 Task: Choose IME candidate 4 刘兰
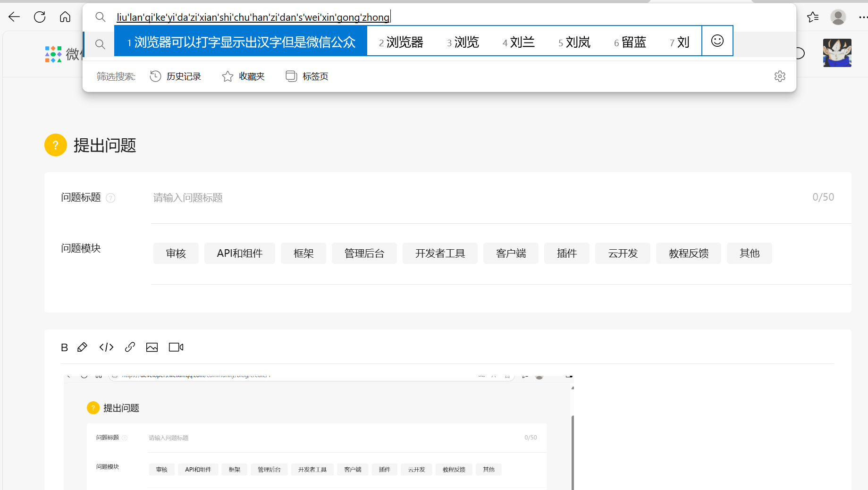tap(519, 42)
